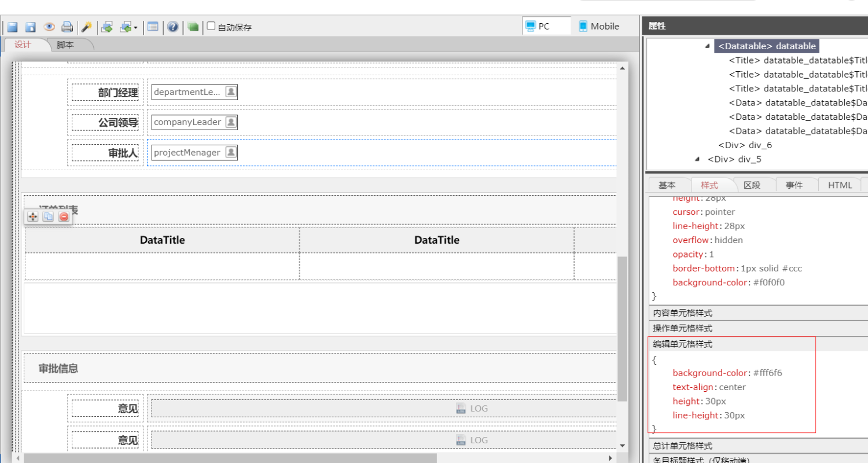Viewport: 868px width, 463px height.
Task: Click the move handle icon on the floating toolbar
Action: click(x=33, y=216)
